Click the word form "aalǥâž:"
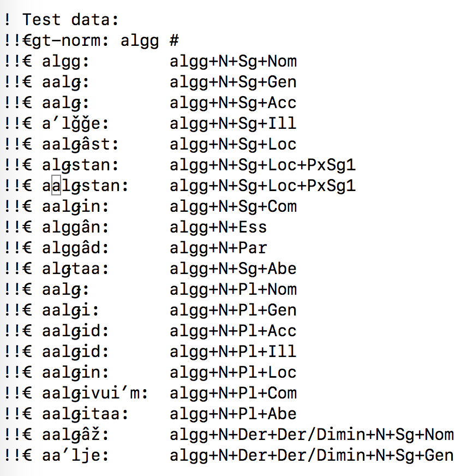The image size is (467, 476). click(x=75, y=435)
